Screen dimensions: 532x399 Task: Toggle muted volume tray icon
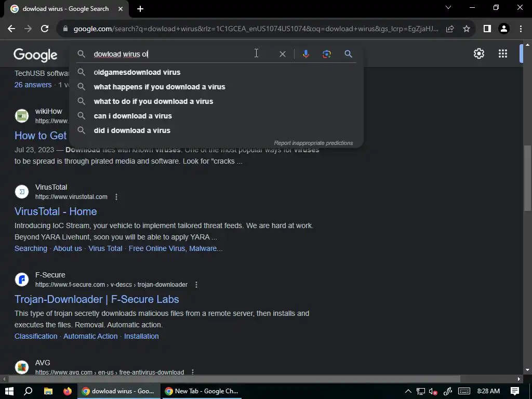coord(433,391)
